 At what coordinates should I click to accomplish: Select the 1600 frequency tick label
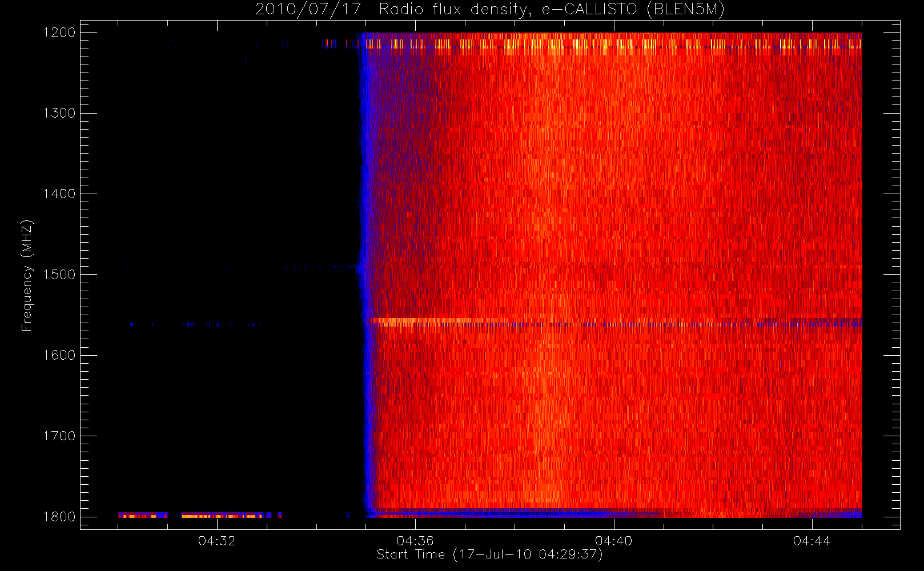(x=59, y=355)
